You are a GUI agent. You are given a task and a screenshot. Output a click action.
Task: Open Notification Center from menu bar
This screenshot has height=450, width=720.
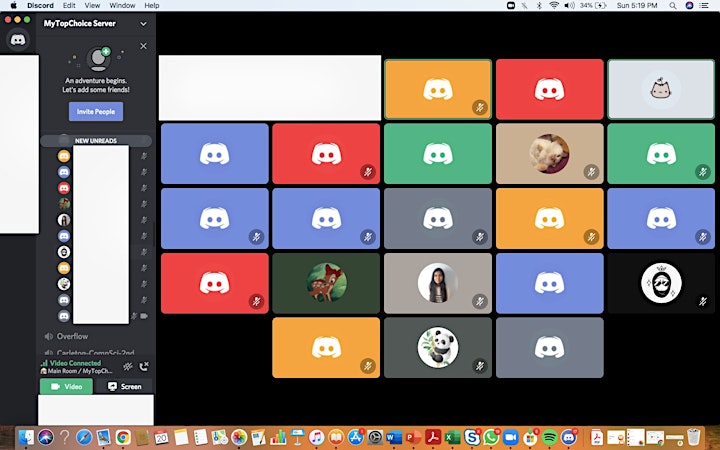tap(703, 6)
